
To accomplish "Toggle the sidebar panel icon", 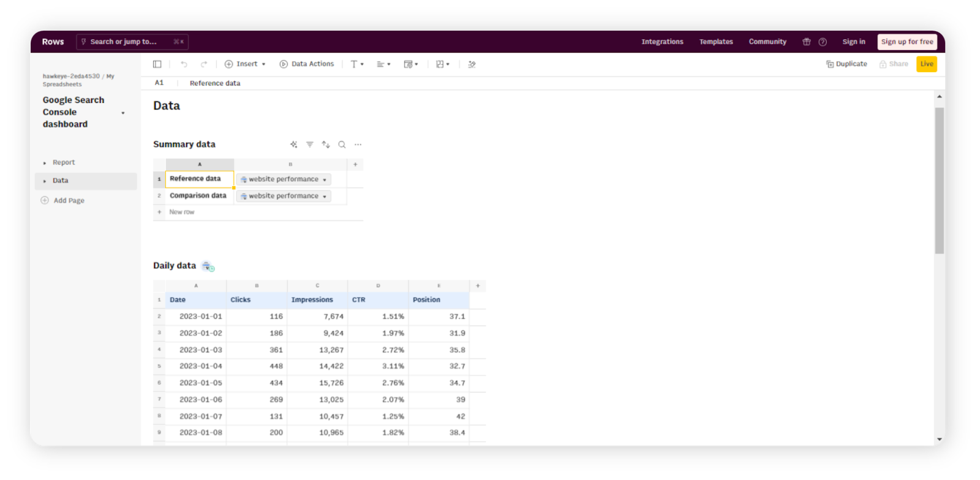I will (x=157, y=64).
